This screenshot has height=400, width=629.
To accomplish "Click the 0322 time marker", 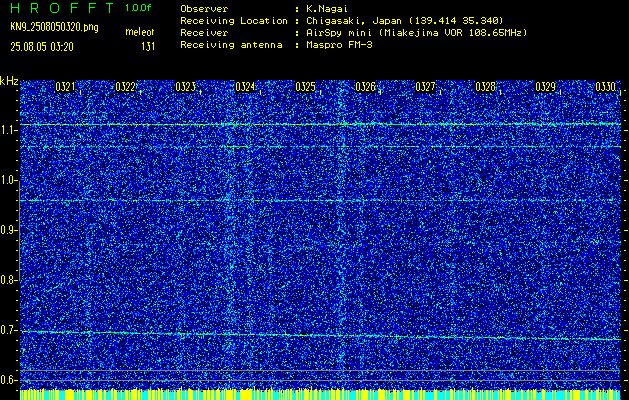I will 125,87.
